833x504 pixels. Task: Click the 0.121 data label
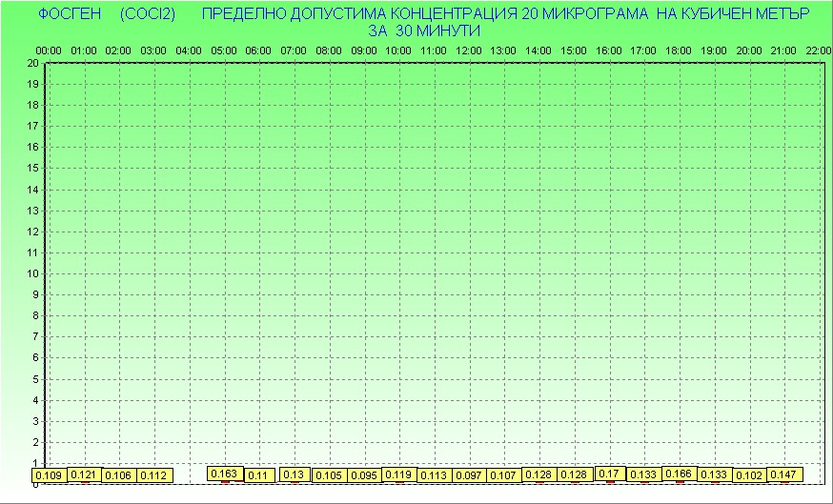tap(84, 474)
